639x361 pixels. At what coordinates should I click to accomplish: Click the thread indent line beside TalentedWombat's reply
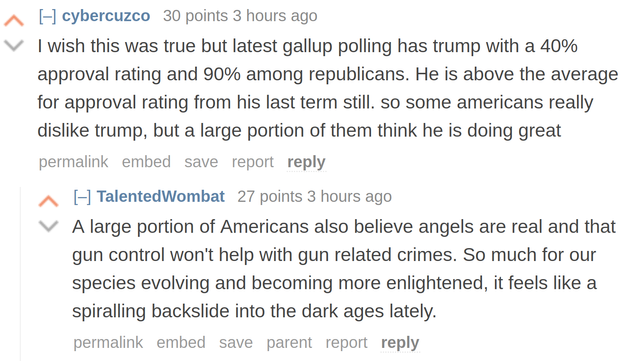[x=20, y=274]
